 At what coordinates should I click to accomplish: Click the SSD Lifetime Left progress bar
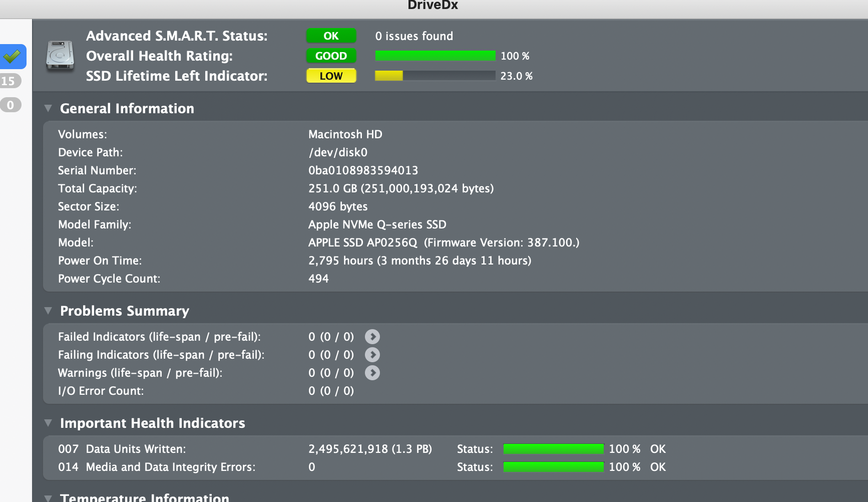pyautogui.click(x=435, y=76)
